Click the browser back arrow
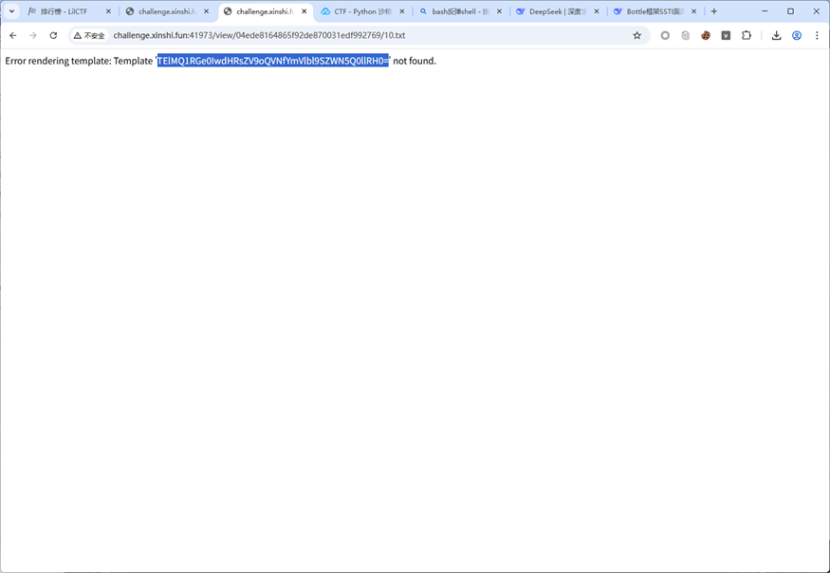The height and width of the screenshot is (573, 830). click(13, 35)
